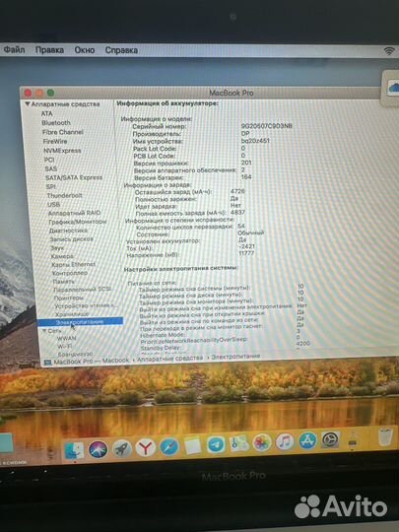Select Запись дисков in the sidebar

point(72,238)
